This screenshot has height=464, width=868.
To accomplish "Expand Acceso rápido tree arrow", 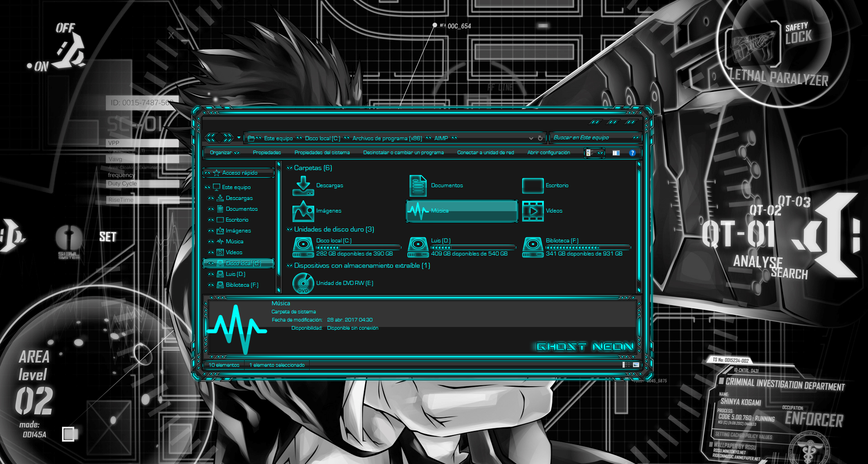I will (208, 173).
